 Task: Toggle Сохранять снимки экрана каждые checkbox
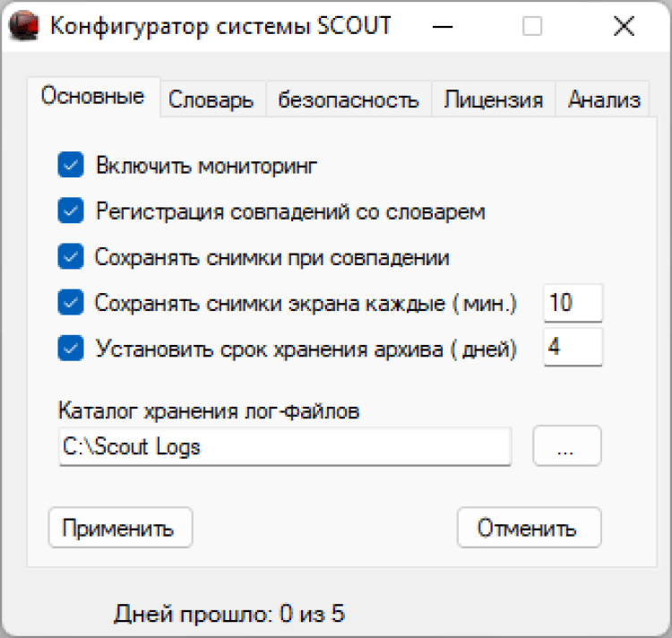[x=70, y=303]
